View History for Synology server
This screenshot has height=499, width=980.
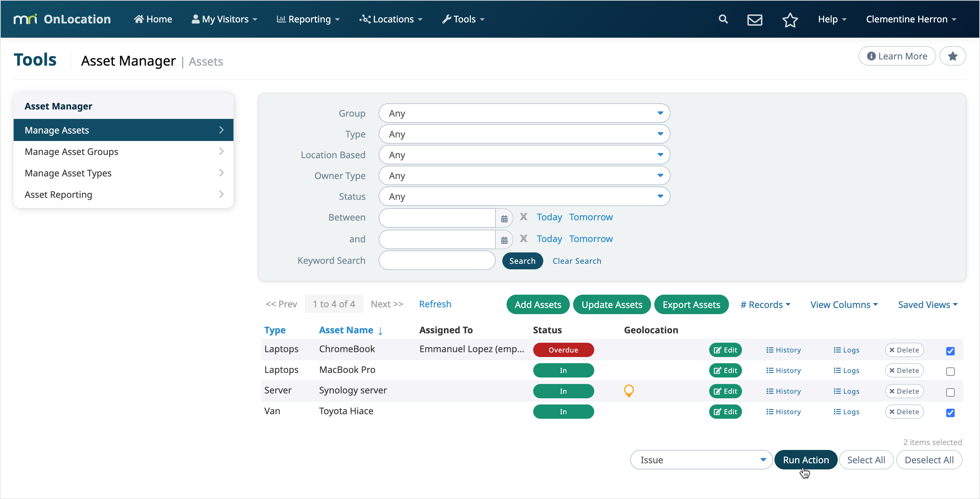(x=783, y=391)
